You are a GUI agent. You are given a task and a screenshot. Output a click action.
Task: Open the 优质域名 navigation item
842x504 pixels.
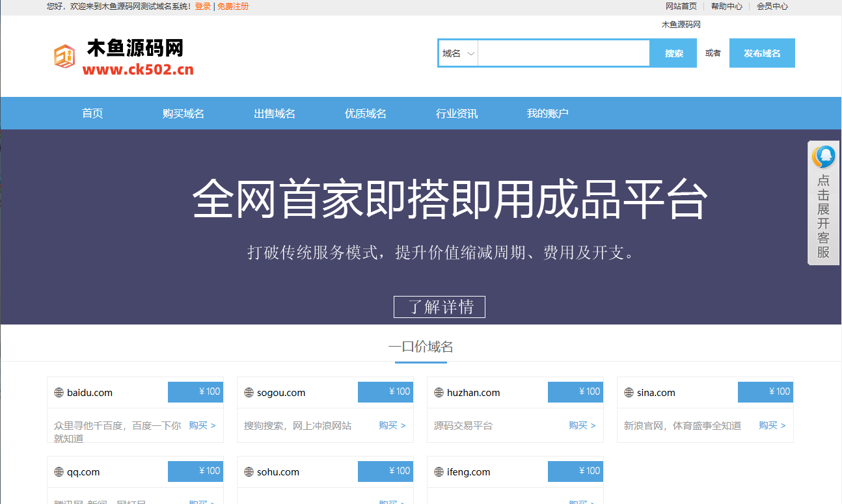point(366,113)
